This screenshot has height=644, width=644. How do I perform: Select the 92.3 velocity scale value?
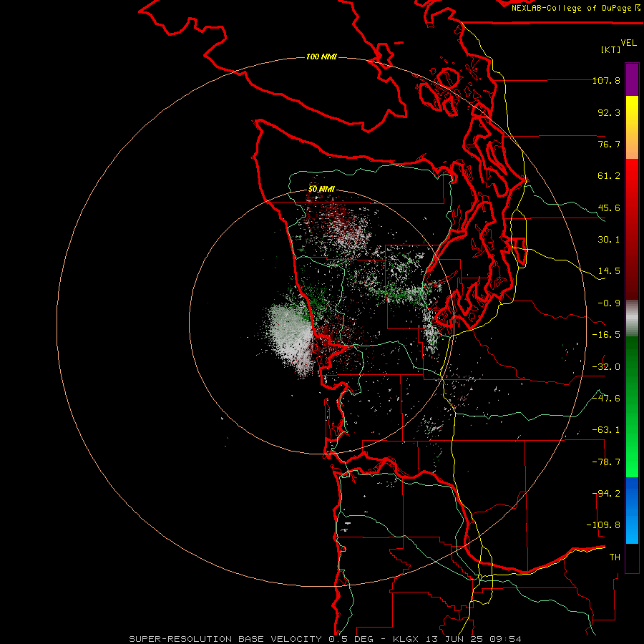(609, 112)
